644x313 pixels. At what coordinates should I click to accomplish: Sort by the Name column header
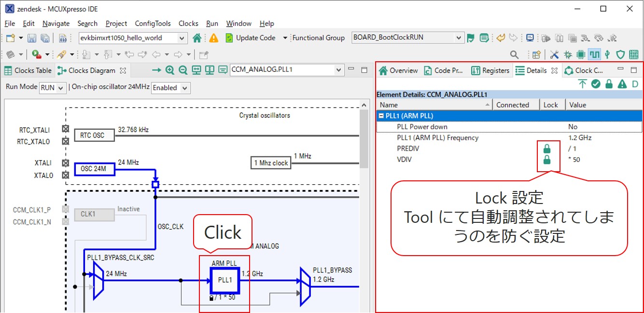(x=434, y=105)
